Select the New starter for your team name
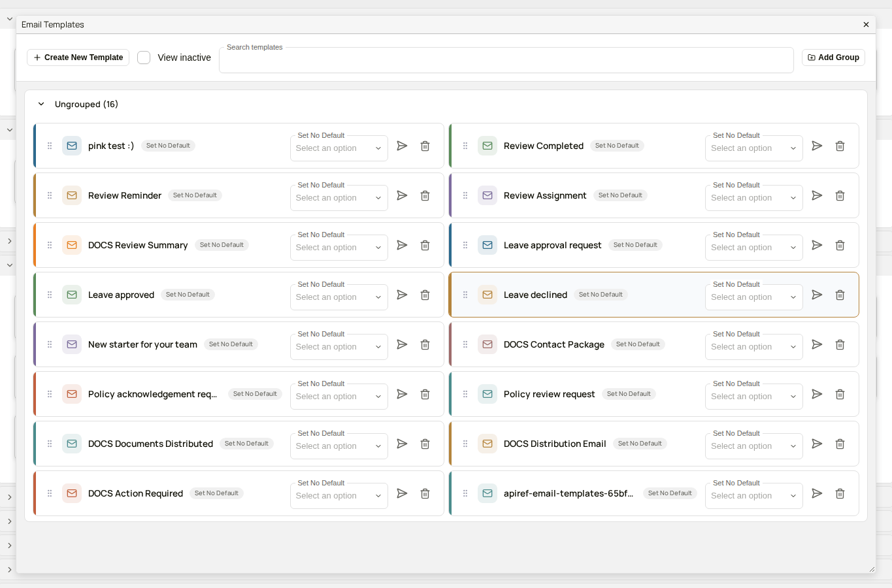The width and height of the screenshot is (892, 588). tap(142, 344)
